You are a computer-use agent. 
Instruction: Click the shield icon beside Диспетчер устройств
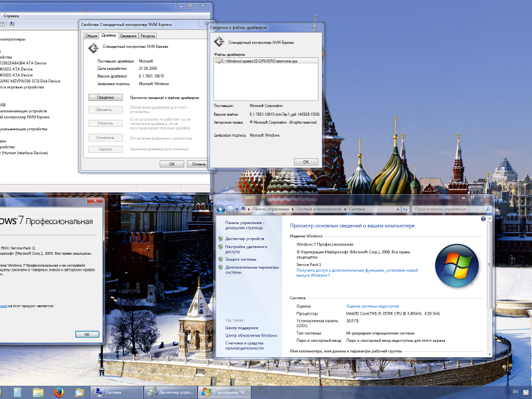coord(221,239)
